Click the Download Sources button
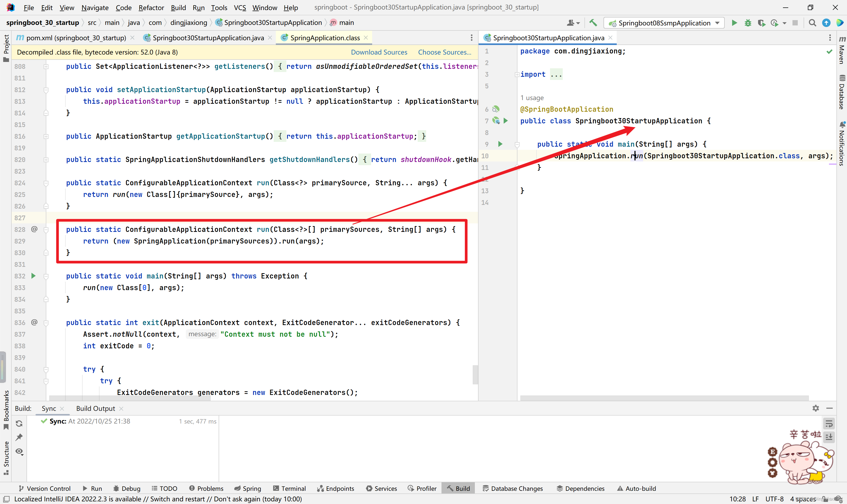This screenshot has width=847, height=504. click(380, 52)
